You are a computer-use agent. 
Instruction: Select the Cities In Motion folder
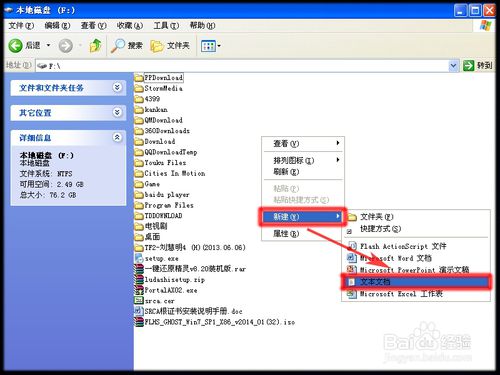coord(170,173)
